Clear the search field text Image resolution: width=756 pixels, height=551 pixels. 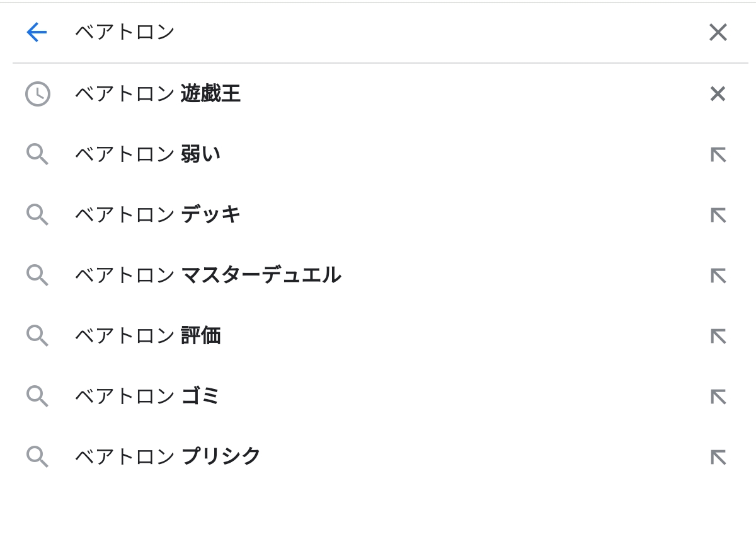[718, 32]
